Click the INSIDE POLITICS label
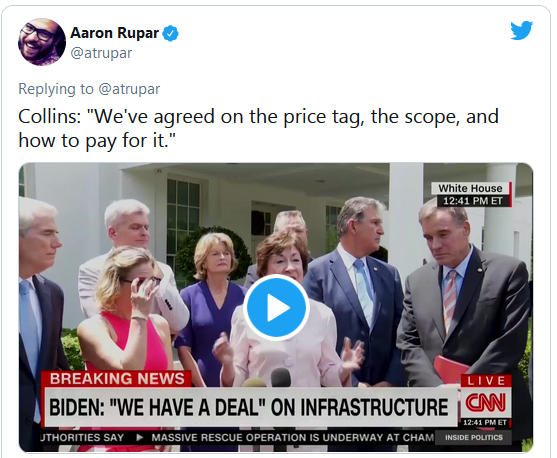The image size is (557, 458). 474,437
